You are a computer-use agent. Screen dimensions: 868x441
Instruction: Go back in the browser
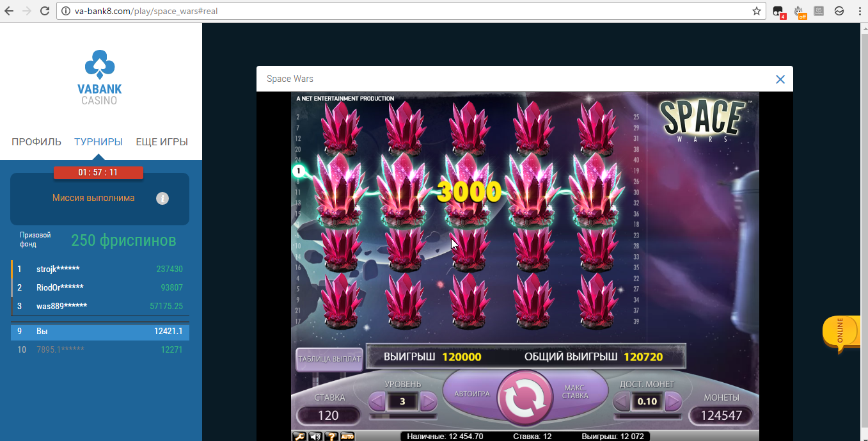pos(10,11)
